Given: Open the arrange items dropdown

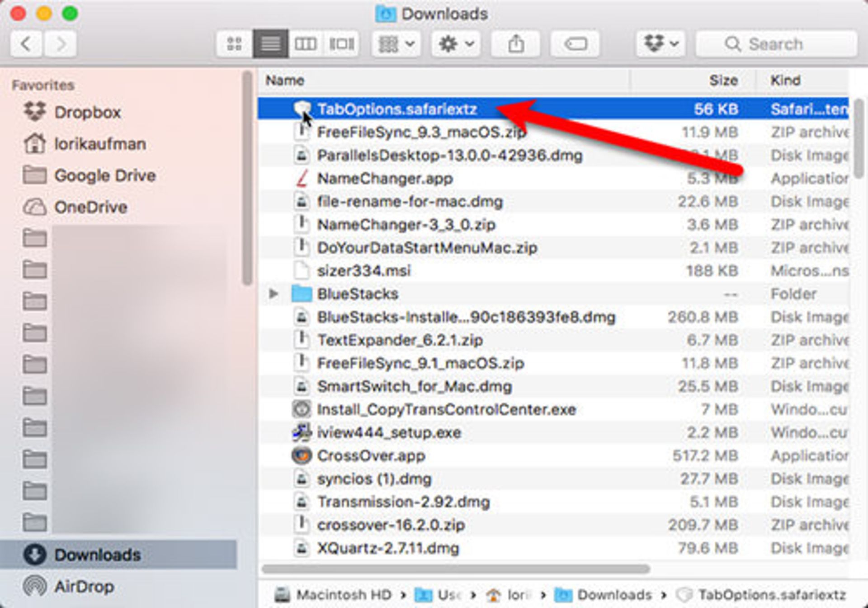Looking at the screenshot, I should [x=396, y=44].
